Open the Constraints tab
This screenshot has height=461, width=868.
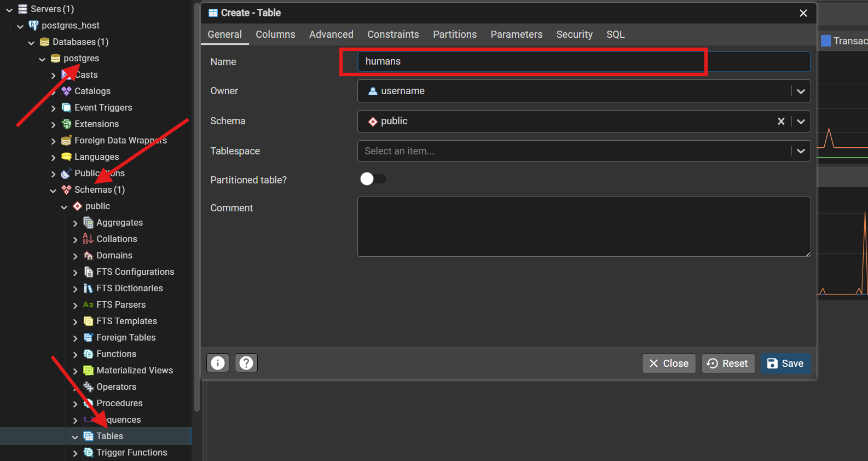(x=393, y=34)
